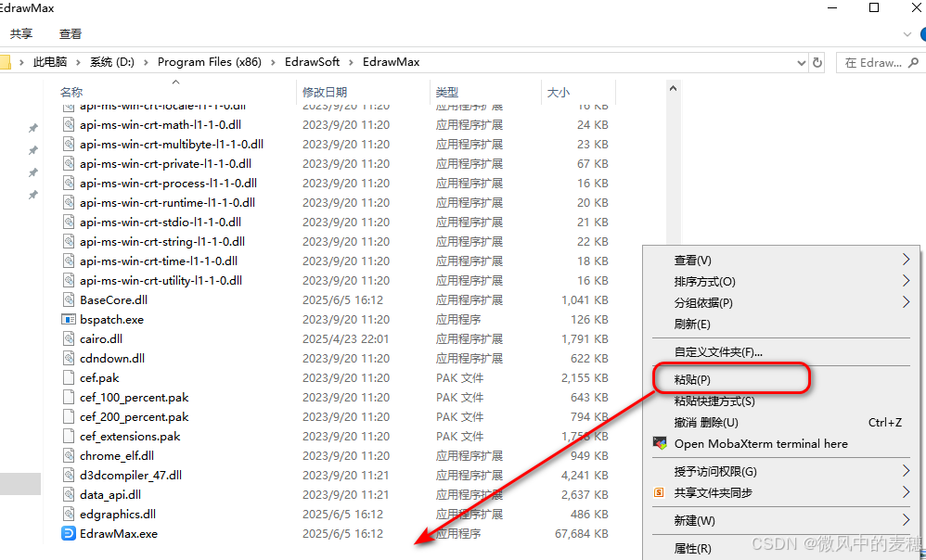Select the file api-ms-win-crt-string-l1-1-0.dll
Screen dimensions: 926x560
tap(162, 241)
